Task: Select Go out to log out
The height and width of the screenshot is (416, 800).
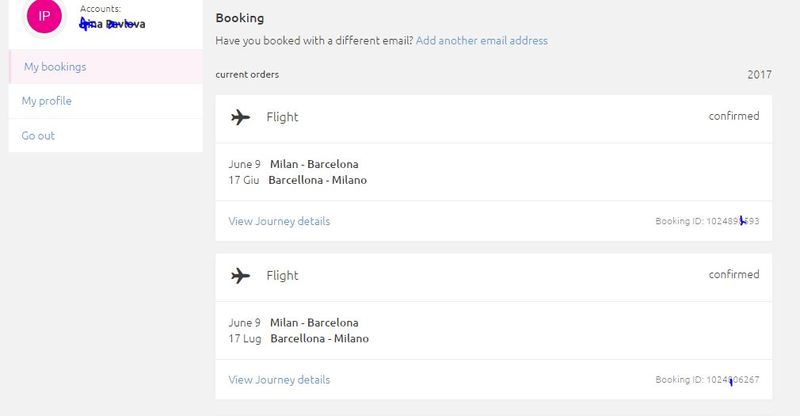Action: pyautogui.click(x=38, y=135)
